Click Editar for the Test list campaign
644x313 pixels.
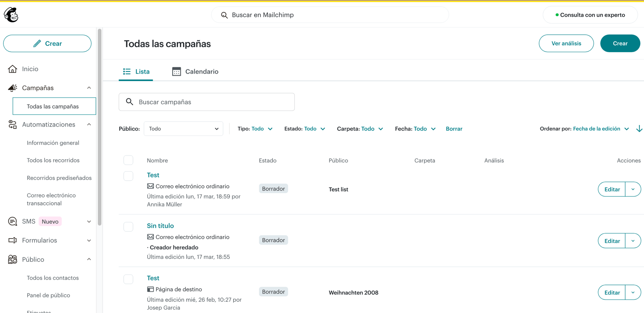tap(612, 189)
